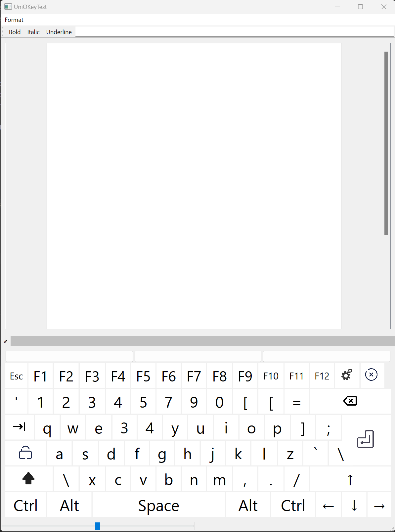This screenshot has width=395, height=532.
Task: Tap the letter k key
Action: (x=238, y=453)
